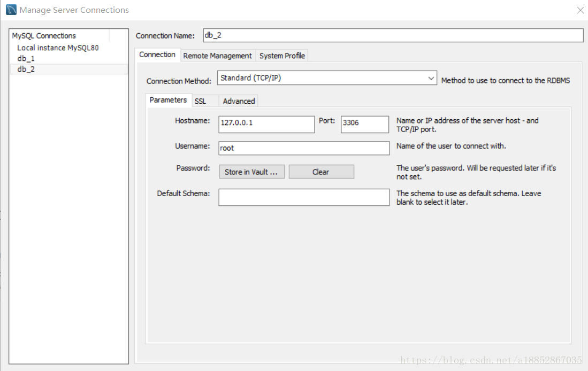Click the 'Password:' label

click(193, 168)
